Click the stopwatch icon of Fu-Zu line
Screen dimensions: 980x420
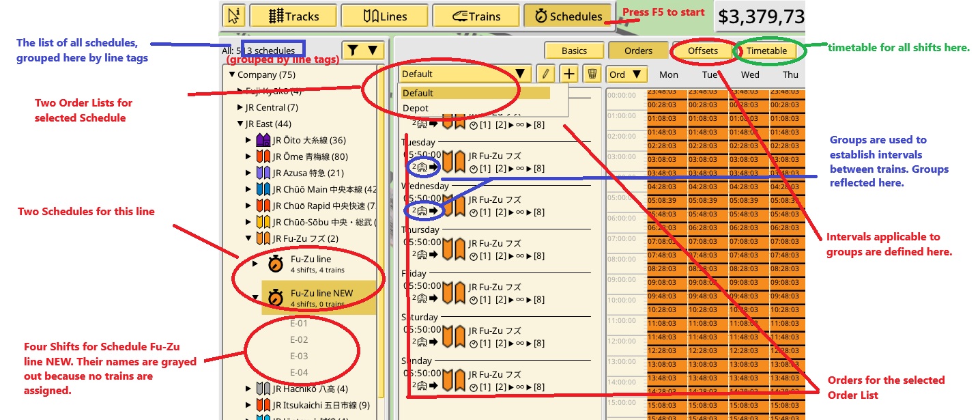coord(276,263)
